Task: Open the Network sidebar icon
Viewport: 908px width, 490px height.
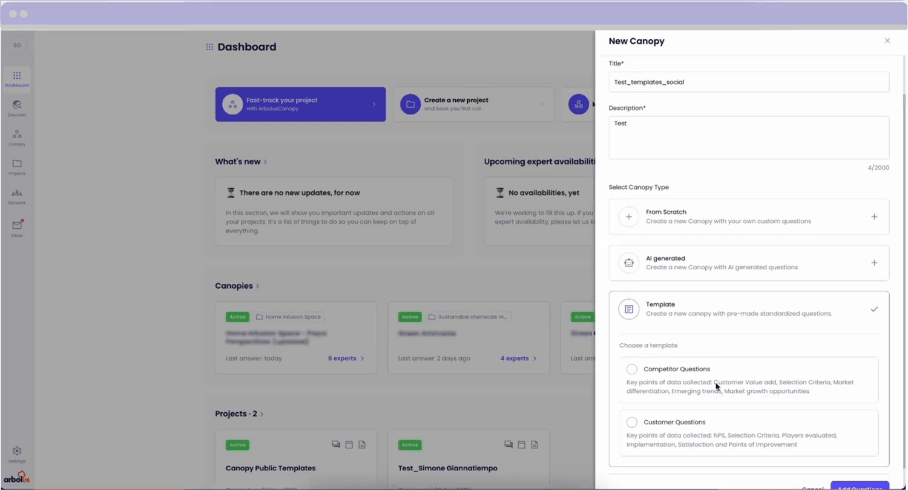Action: click(x=17, y=195)
